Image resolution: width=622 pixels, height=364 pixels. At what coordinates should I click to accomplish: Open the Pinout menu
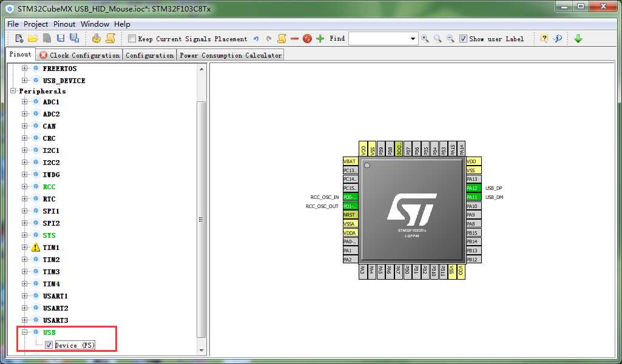point(64,24)
